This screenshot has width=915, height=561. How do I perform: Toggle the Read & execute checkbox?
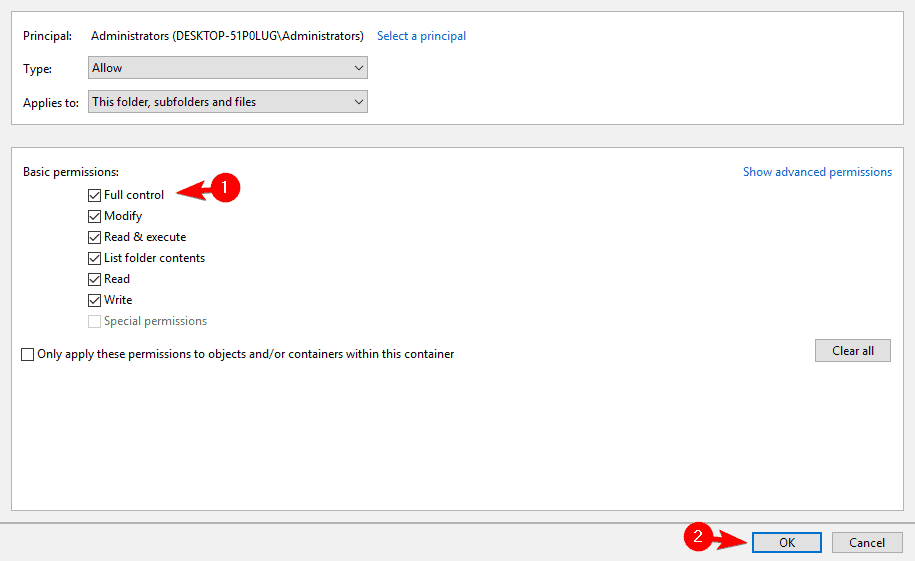[x=94, y=237]
